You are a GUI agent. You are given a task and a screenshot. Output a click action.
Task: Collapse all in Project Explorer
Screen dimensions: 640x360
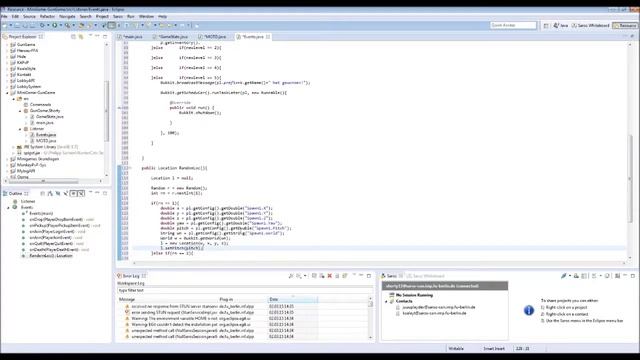[73, 37]
